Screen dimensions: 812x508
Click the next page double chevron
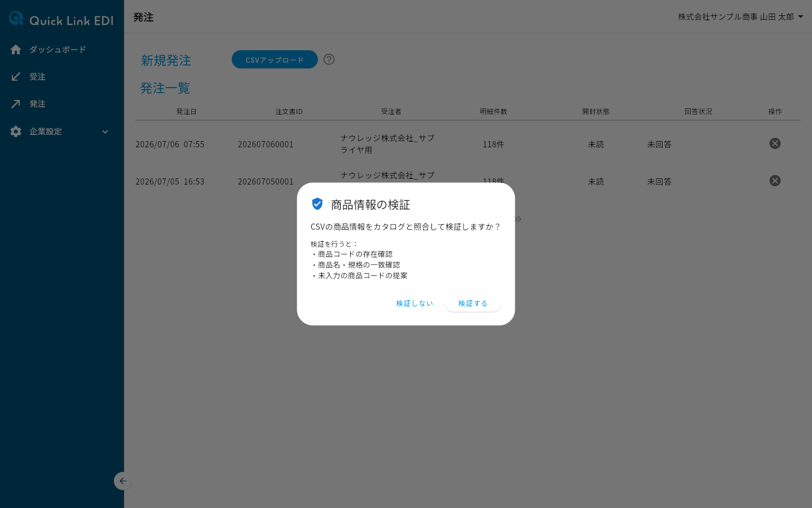pos(518,219)
